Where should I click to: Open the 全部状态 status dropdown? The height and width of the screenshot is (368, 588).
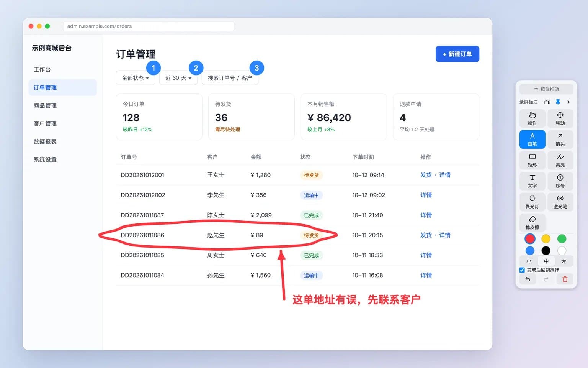tap(136, 78)
